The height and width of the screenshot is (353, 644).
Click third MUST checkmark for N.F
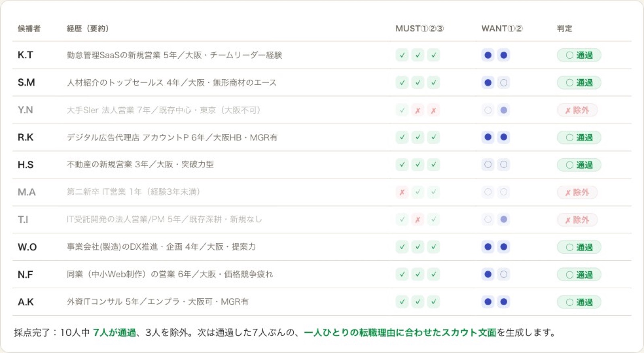(433, 275)
